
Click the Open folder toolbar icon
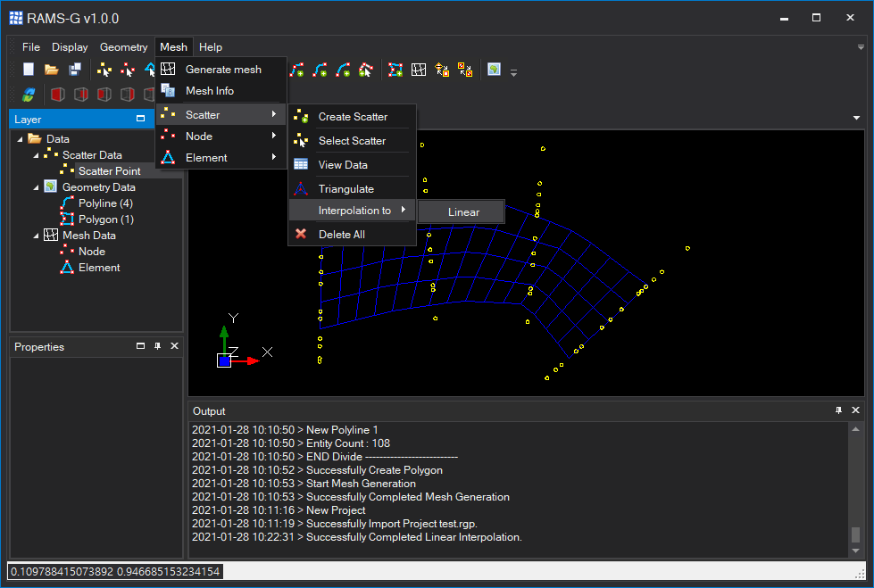tap(52, 70)
